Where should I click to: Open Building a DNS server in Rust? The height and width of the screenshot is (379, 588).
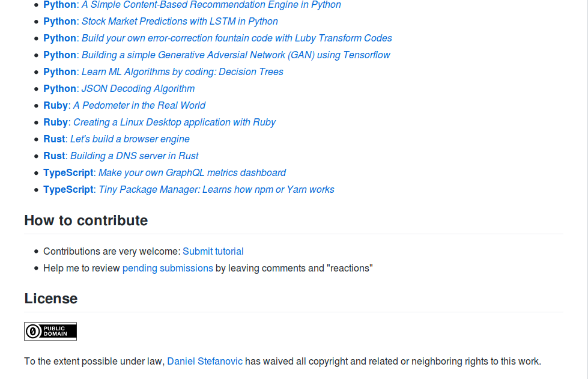pyautogui.click(x=135, y=156)
